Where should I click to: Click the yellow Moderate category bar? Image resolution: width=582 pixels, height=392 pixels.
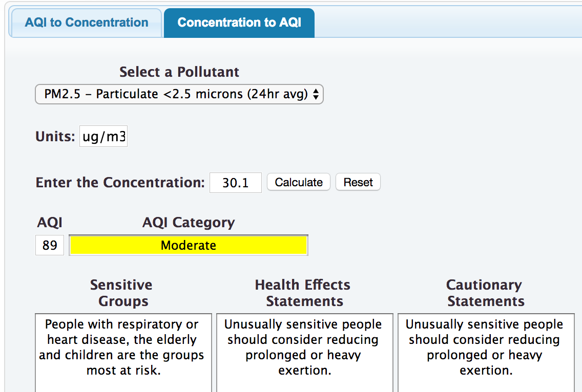[188, 245]
